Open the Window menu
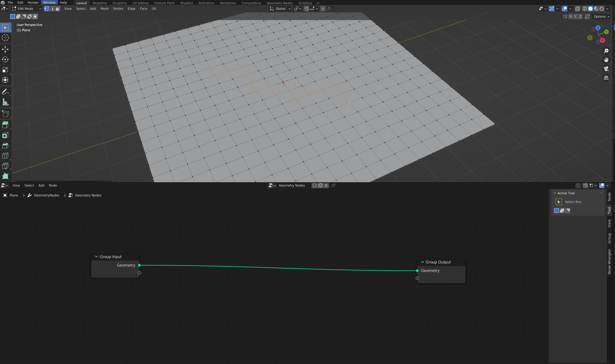Screen dimensions: 615x364 click(49, 3)
